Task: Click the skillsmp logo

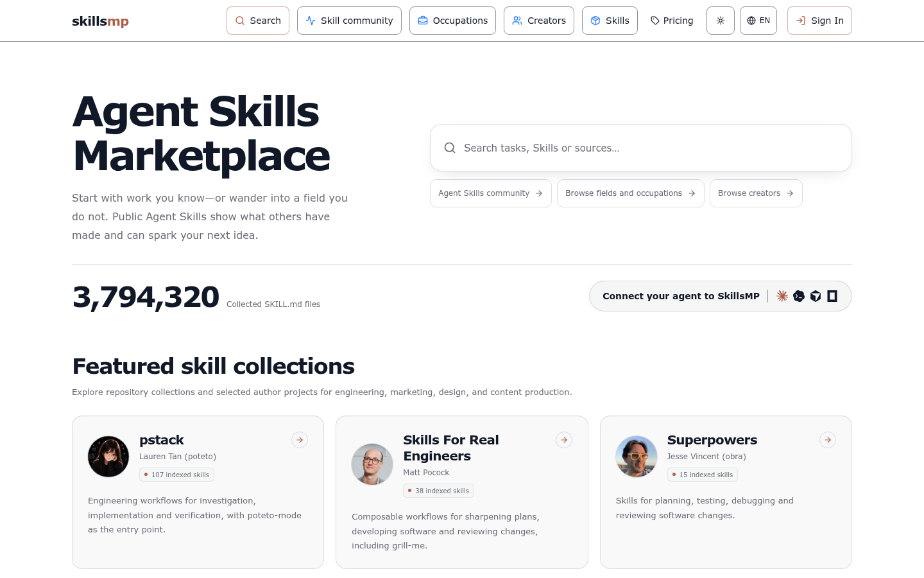Action: tap(100, 21)
